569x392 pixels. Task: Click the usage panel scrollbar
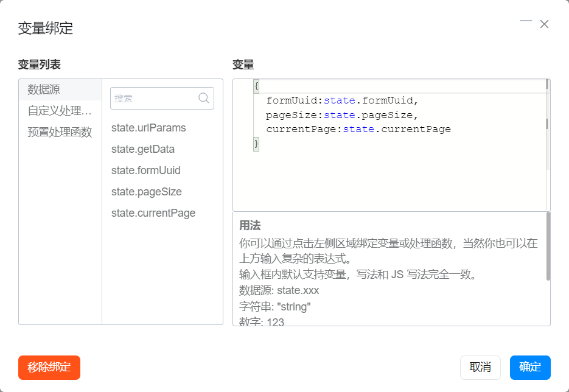point(548,247)
